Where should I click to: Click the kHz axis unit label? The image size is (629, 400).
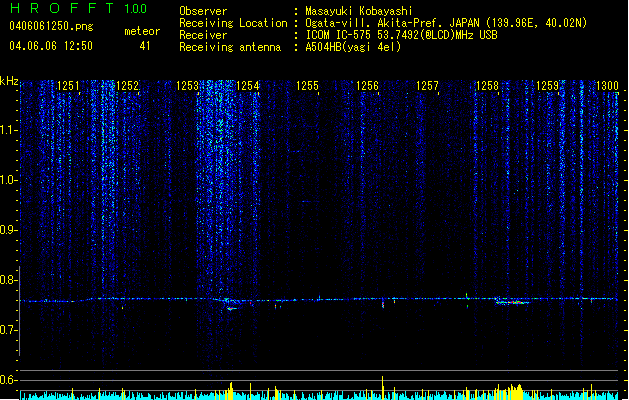(9, 81)
